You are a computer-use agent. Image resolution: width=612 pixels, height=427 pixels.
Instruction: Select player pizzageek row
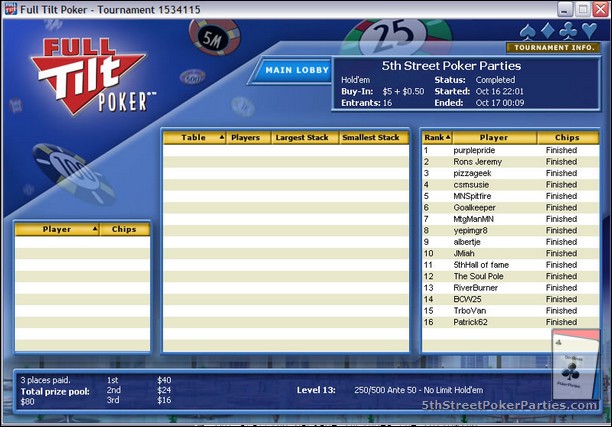pos(511,173)
